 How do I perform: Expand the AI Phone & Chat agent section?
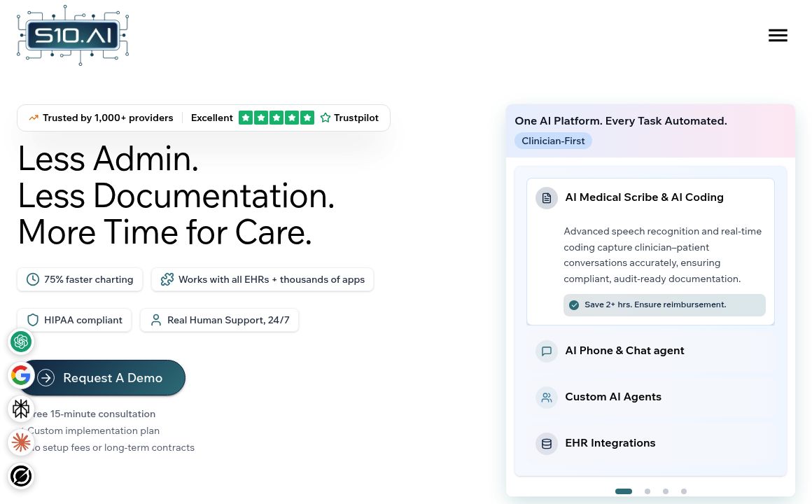pos(624,351)
